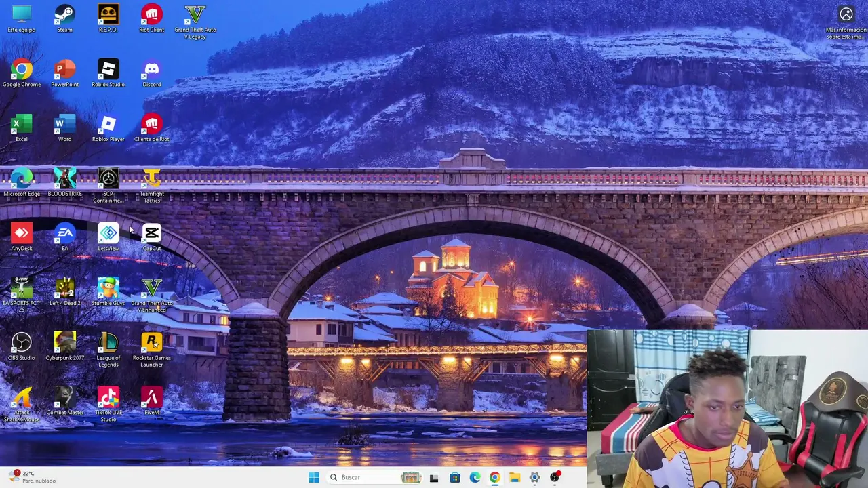This screenshot has height=488, width=868.
Task: Select the OBS Studio desktop shortcut
Action: click(x=22, y=346)
